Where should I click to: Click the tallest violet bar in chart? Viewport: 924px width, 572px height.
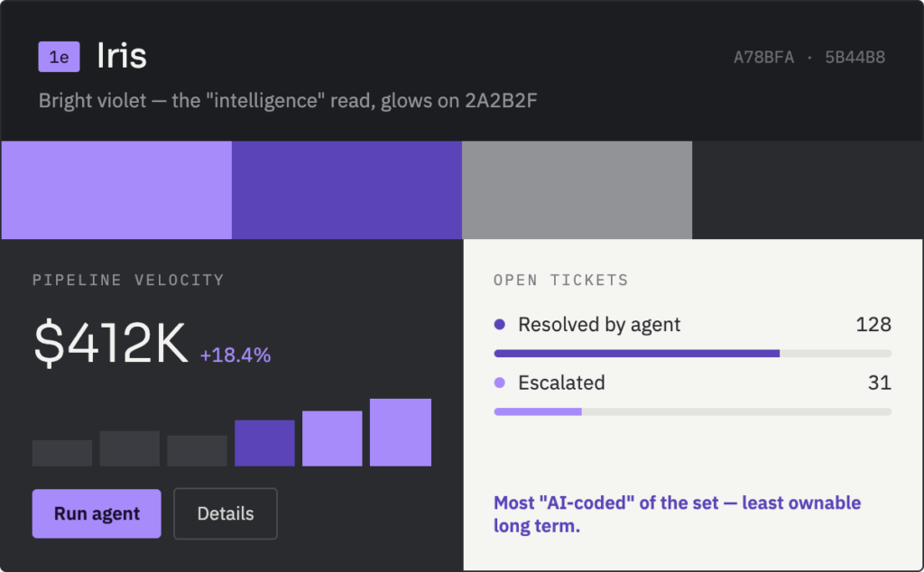pyautogui.click(x=401, y=432)
